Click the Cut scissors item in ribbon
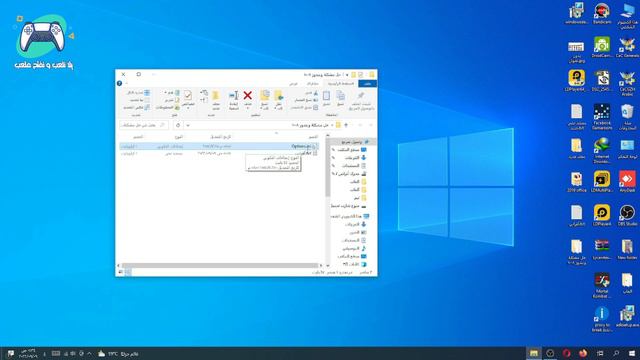640x360 pixels. [x=311, y=93]
